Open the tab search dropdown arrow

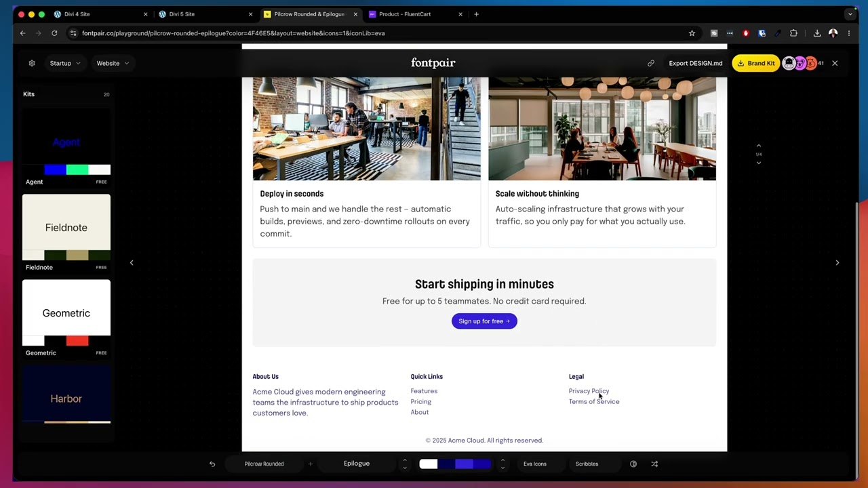tap(850, 14)
